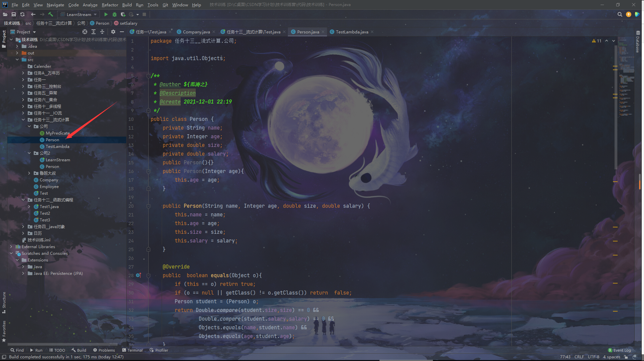Open the Event Log
This screenshot has height=361, width=644.
click(620, 350)
